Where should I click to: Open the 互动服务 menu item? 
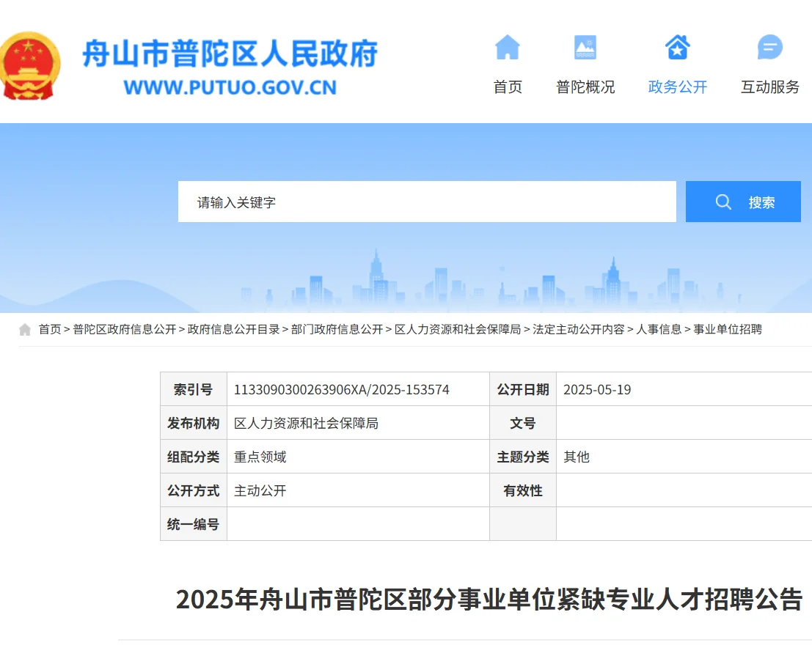tap(768, 86)
